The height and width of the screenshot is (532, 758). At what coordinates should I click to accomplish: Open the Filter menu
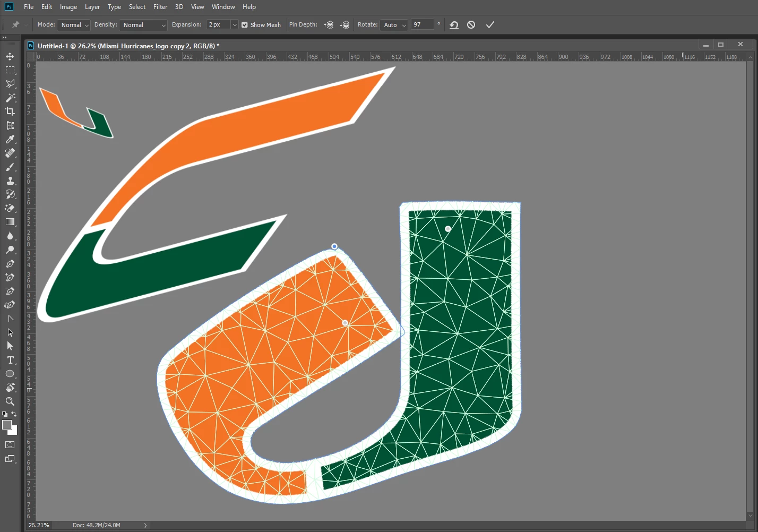pyautogui.click(x=160, y=7)
